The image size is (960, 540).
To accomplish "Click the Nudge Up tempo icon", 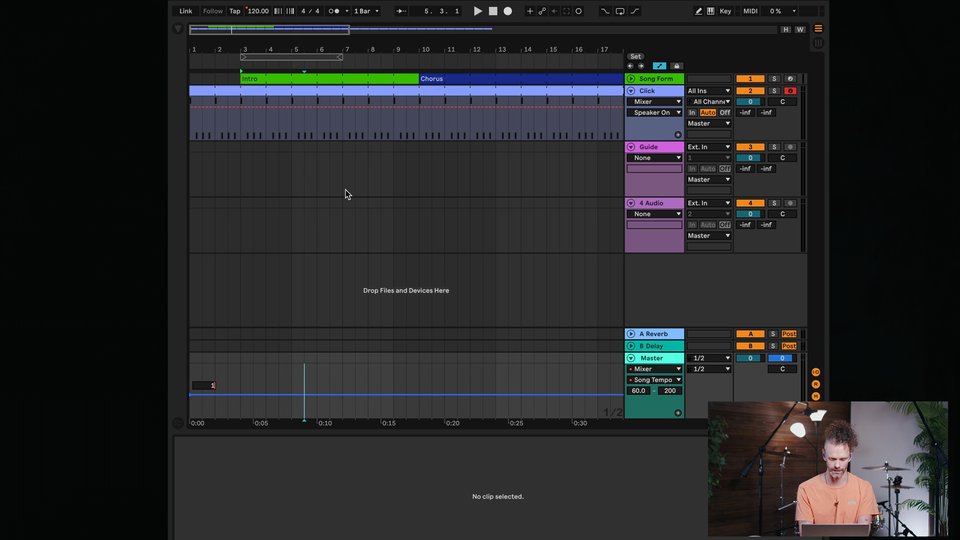I will click(290, 11).
